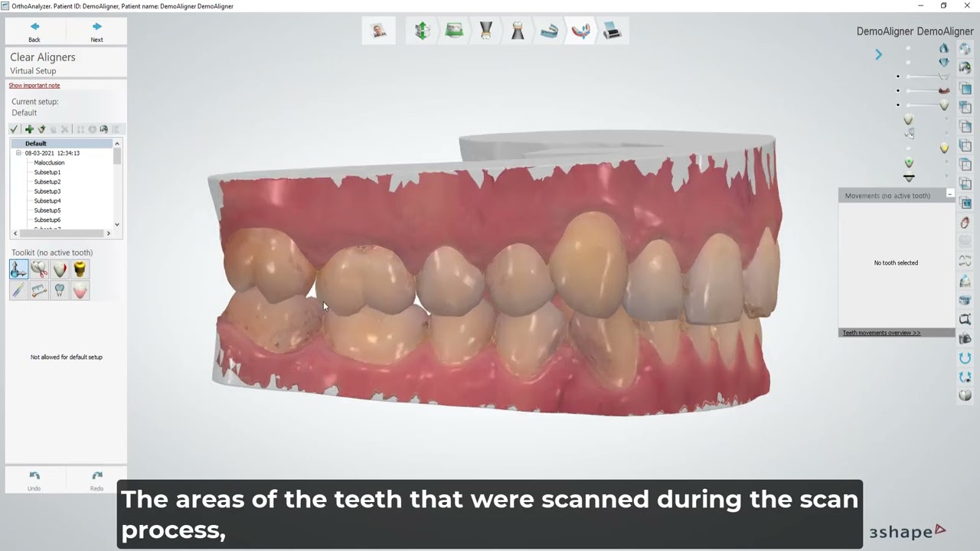This screenshot has height=551, width=980.
Task: Toggle the green dot tooth visibility
Action: [x=909, y=162]
